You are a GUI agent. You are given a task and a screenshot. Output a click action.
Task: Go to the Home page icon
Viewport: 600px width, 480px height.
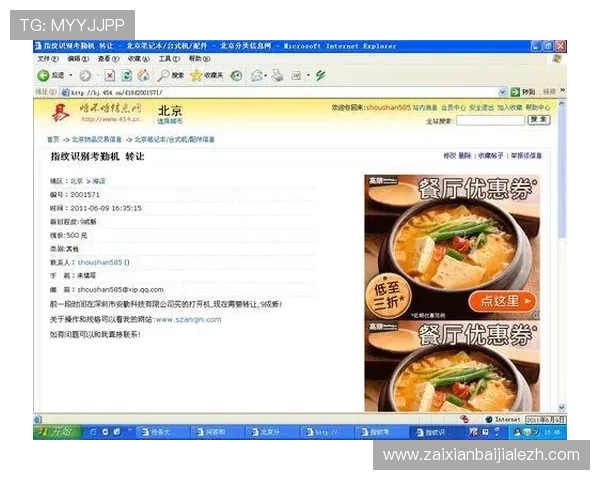(x=143, y=75)
